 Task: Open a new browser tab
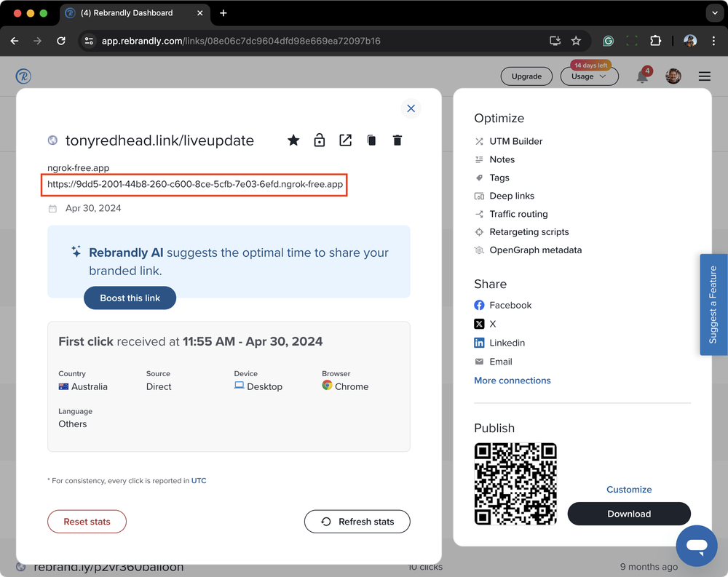click(223, 13)
